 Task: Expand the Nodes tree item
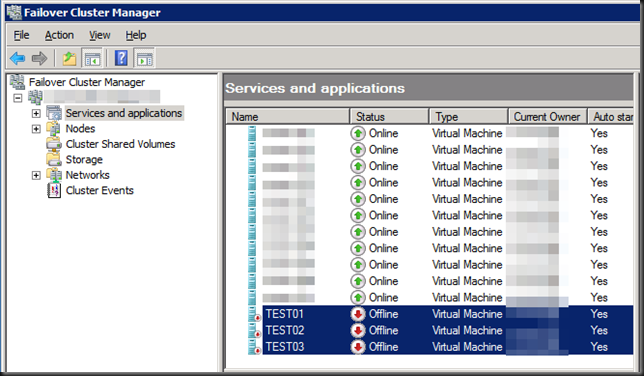[36, 129]
